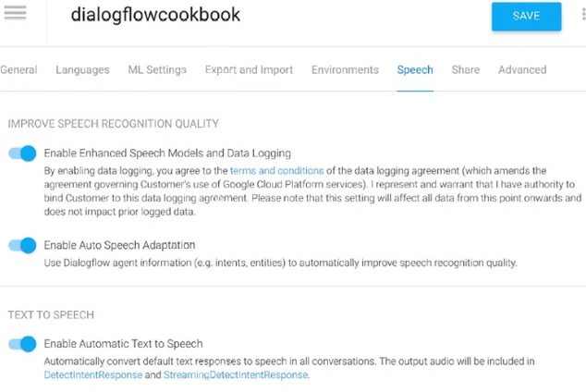This screenshot has width=586, height=392.
Task: Open the vertical three-dot options menu
Action: (x=583, y=14)
